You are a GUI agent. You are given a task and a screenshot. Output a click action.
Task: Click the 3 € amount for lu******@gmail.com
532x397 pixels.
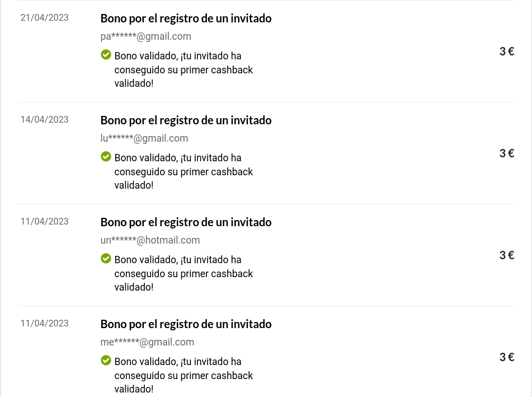(x=506, y=153)
